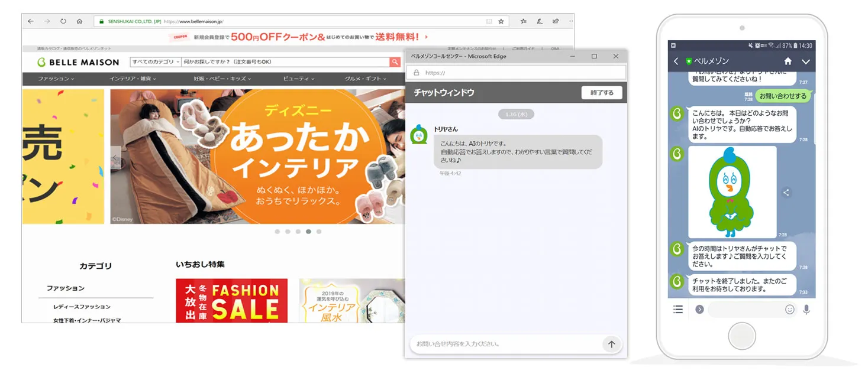Open emoji picker smiley icon
The image size is (868, 377).
pyautogui.click(x=790, y=309)
